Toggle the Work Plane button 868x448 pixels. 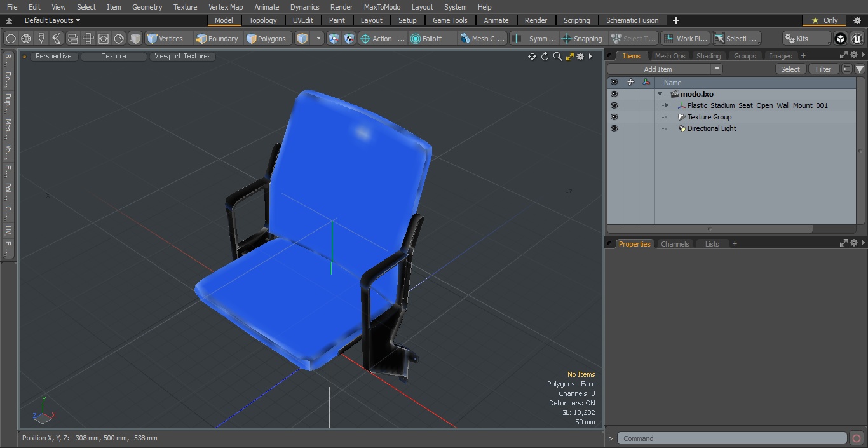[x=685, y=39]
